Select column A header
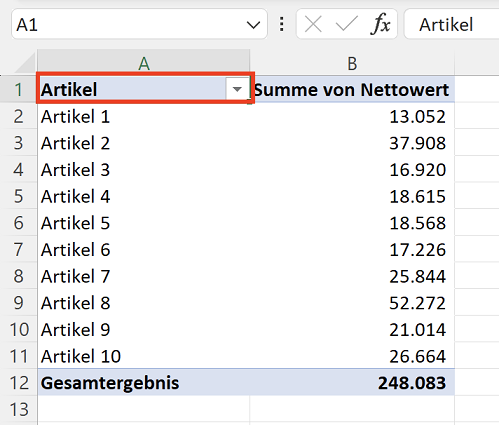Screen dimensions: 499x425 [x=143, y=63]
